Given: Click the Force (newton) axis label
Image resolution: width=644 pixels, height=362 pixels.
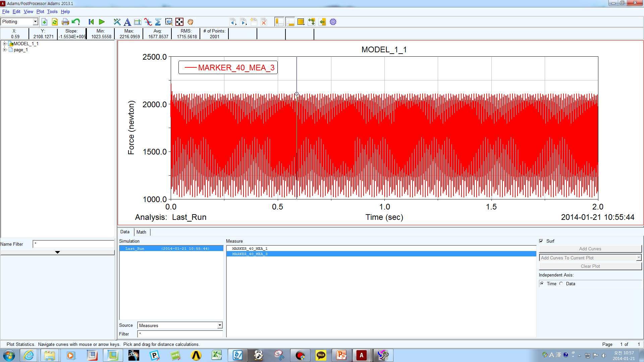Looking at the screenshot, I should (131, 127).
